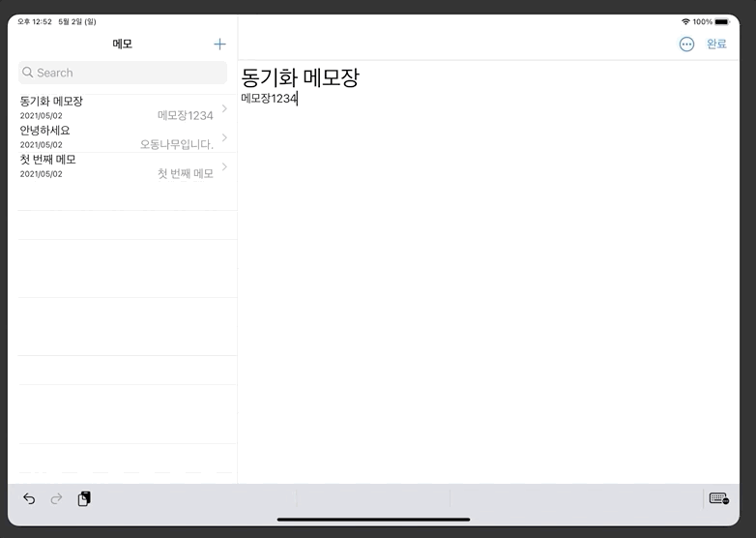Expand chevron on 첫 번째 메모 row
The image size is (756, 538).
coord(224,166)
